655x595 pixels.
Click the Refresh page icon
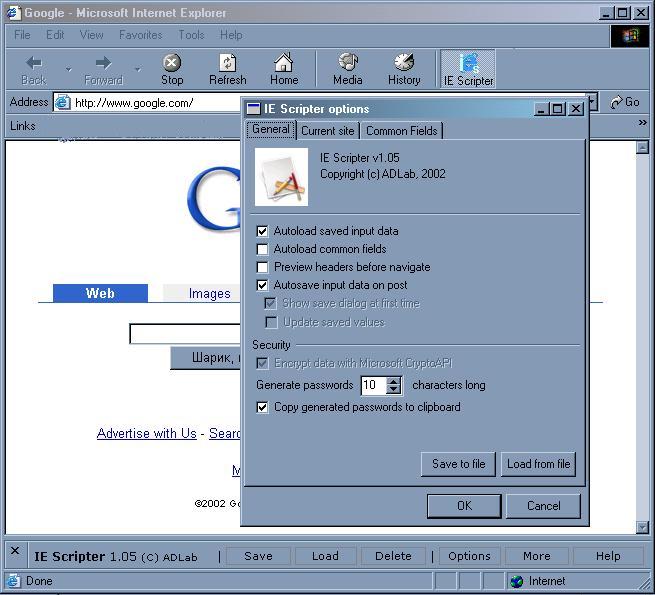228,63
